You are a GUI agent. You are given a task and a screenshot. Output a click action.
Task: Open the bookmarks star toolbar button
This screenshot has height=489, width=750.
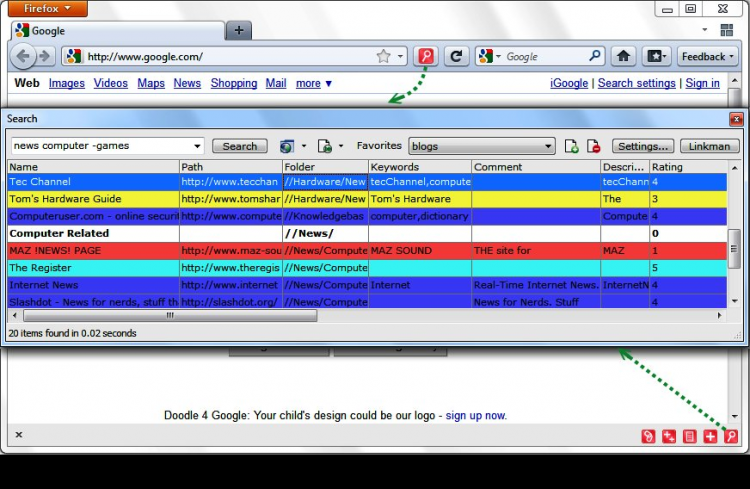tap(656, 56)
